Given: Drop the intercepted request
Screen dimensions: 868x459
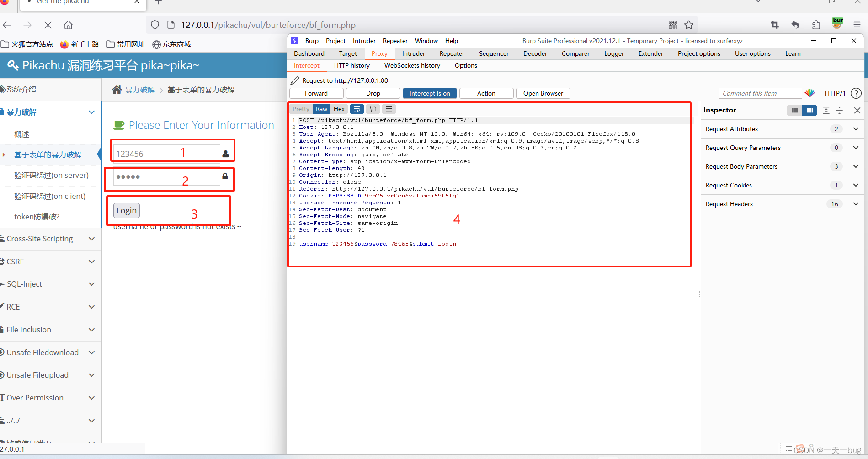Looking at the screenshot, I should [373, 93].
